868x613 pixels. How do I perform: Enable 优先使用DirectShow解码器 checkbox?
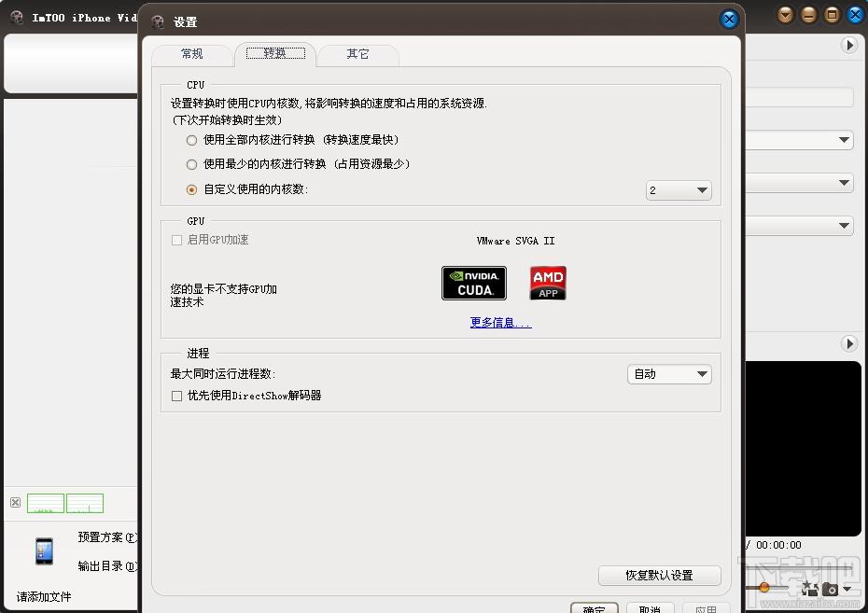[x=176, y=397]
